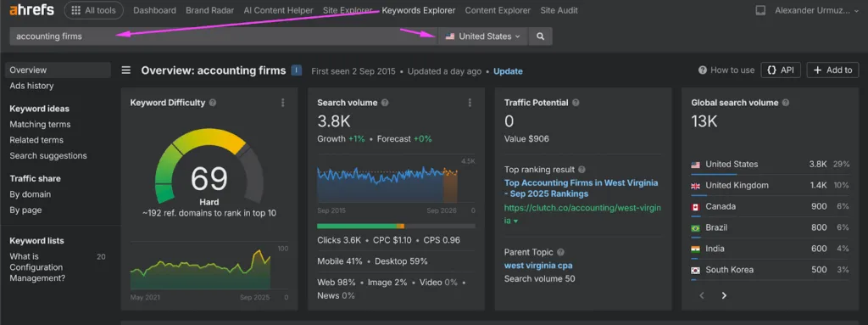Click the 3.8K search volume figure
The height and width of the screenshot is (325, 868).
point(334,121)
